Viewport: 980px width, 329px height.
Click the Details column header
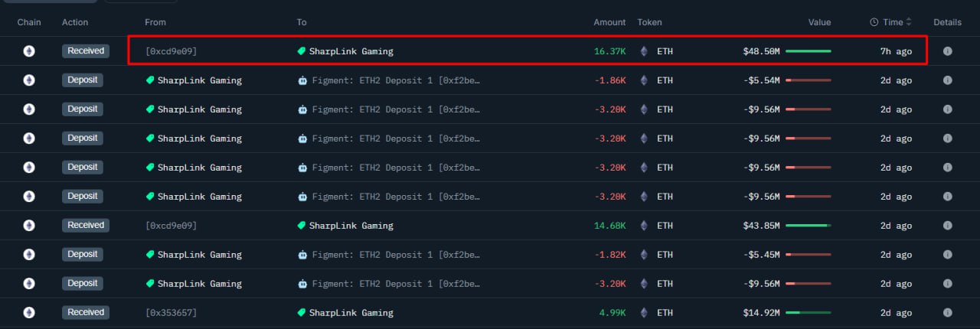click(x=947, y=22)
